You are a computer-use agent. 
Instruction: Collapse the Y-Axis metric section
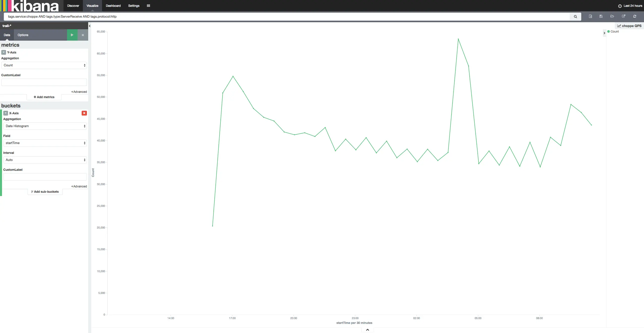tap(4, 52)
